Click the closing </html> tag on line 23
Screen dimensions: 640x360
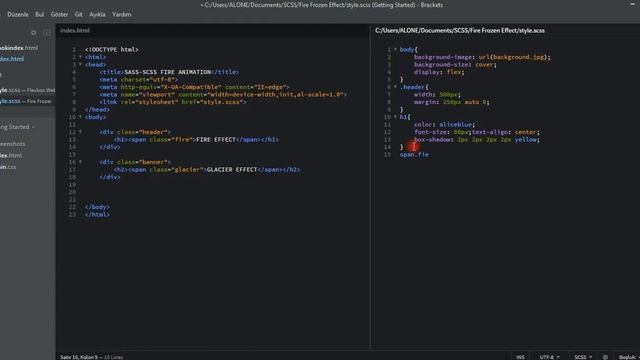click(97, 215)
